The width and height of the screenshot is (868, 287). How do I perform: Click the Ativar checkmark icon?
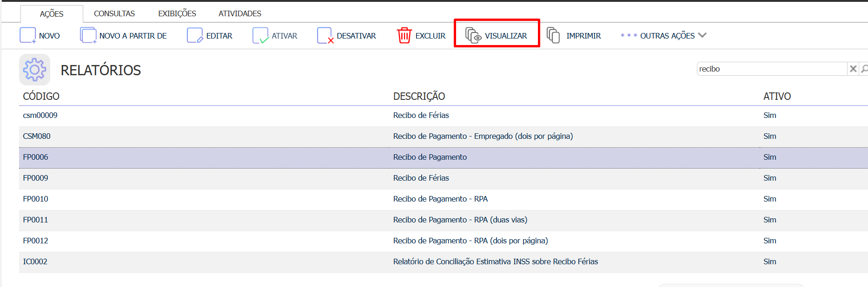pyautogui.click(x=260, y=35)
